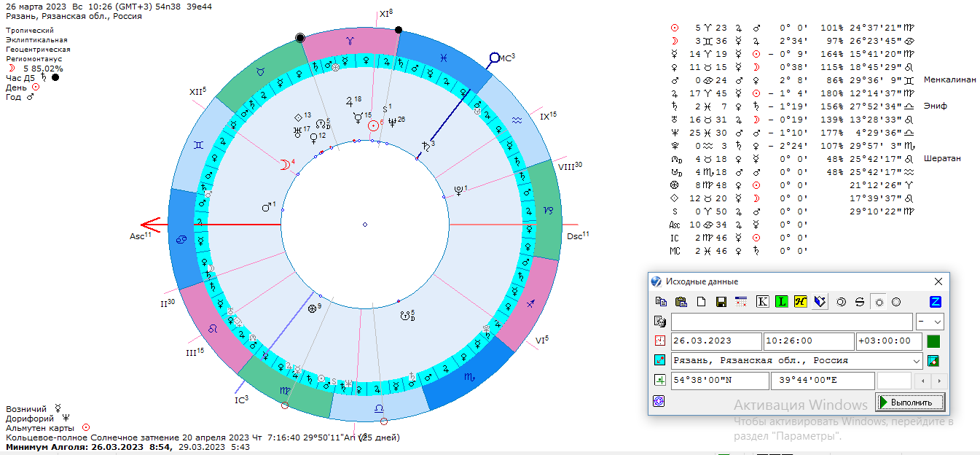Open the calendar table icon in dialog toolbar

[741, 301]
